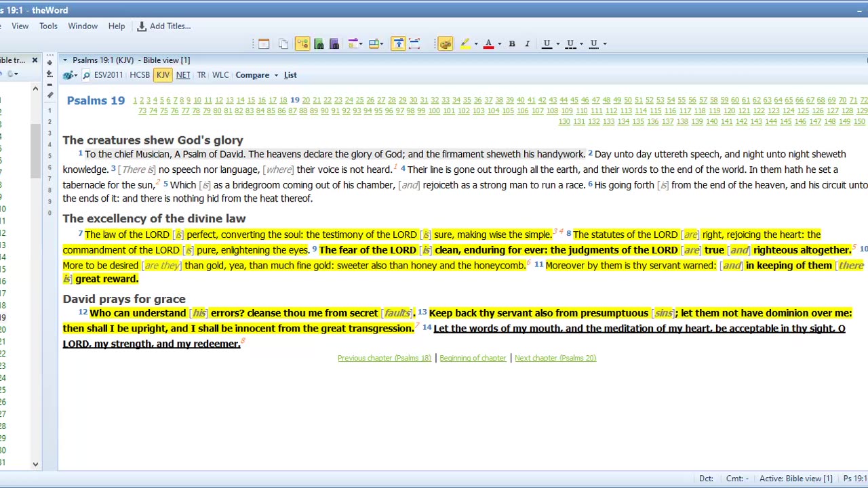Apply red font color button
The image size is (868, 488).
click(488, 43)
